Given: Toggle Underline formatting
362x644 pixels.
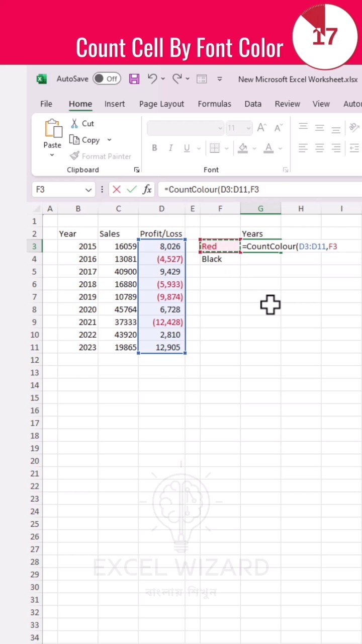Looking at the screenshot, I should coord(187,148).
